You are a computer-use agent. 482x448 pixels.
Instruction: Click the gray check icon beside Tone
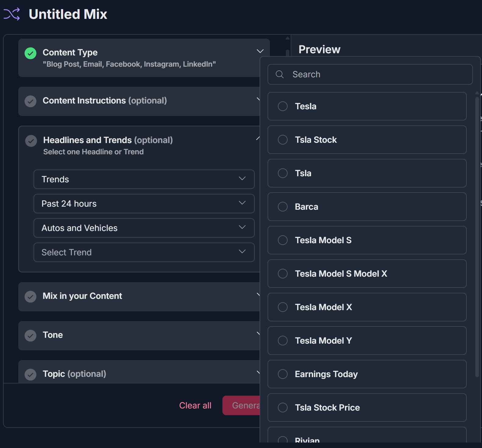(x=30, y=336)
